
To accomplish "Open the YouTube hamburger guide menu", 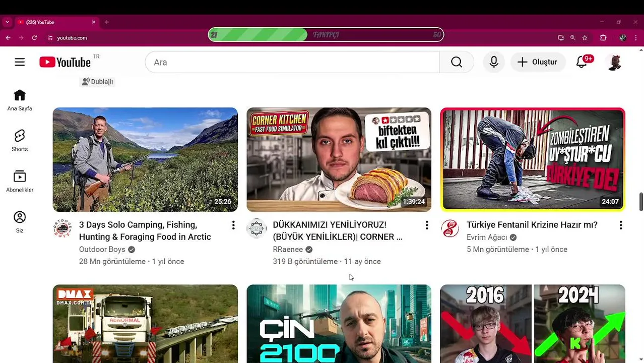I will (x=20, y=62).
